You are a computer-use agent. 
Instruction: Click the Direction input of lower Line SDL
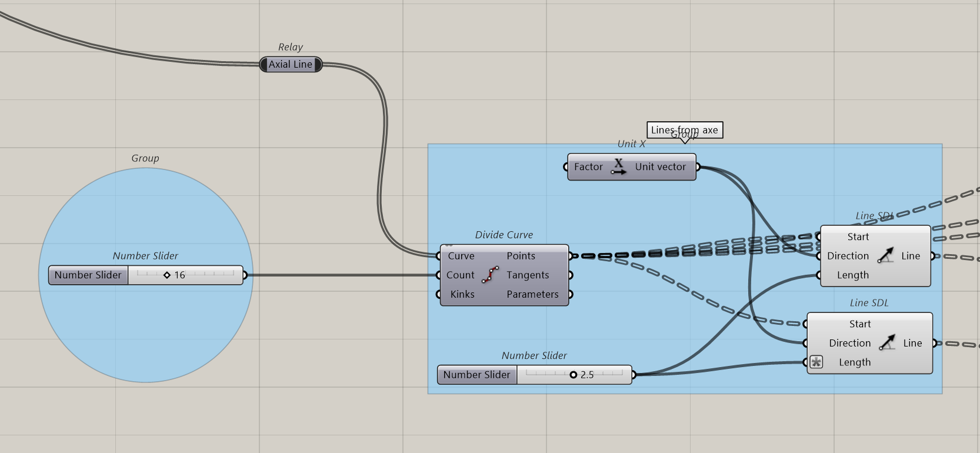[x=850, y=343]
